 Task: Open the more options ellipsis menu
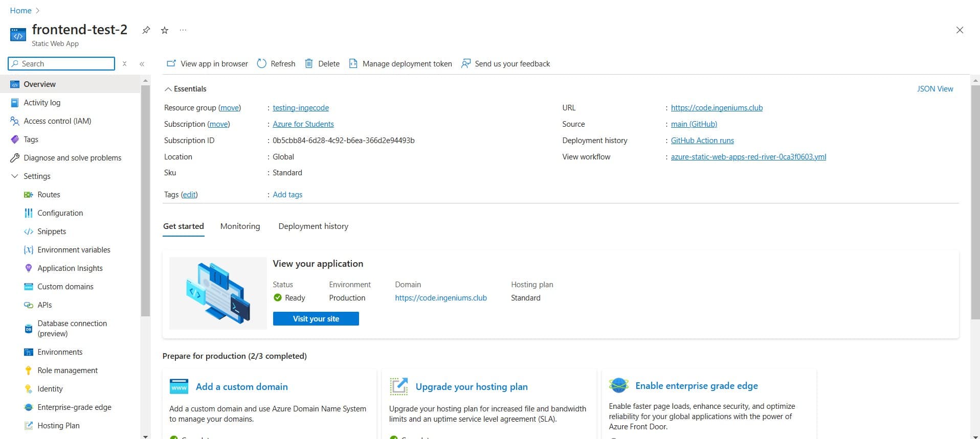(x=183, y=30)
